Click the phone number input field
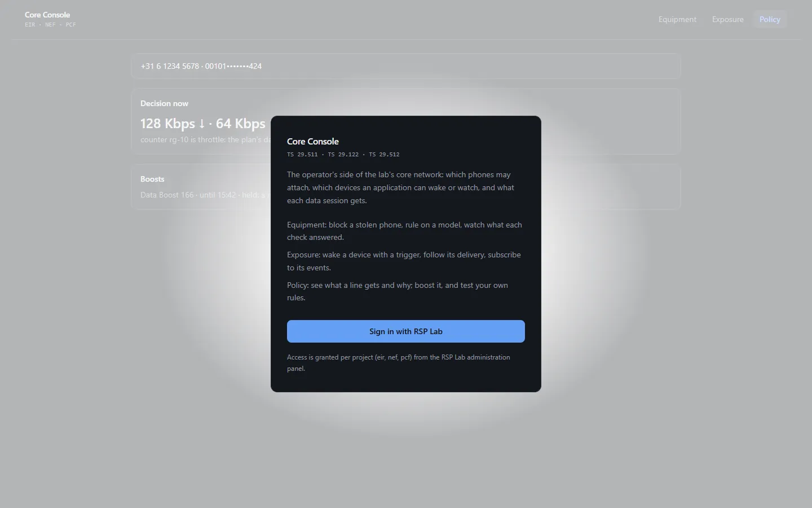812x508 pixels. (x=406, y=66)
